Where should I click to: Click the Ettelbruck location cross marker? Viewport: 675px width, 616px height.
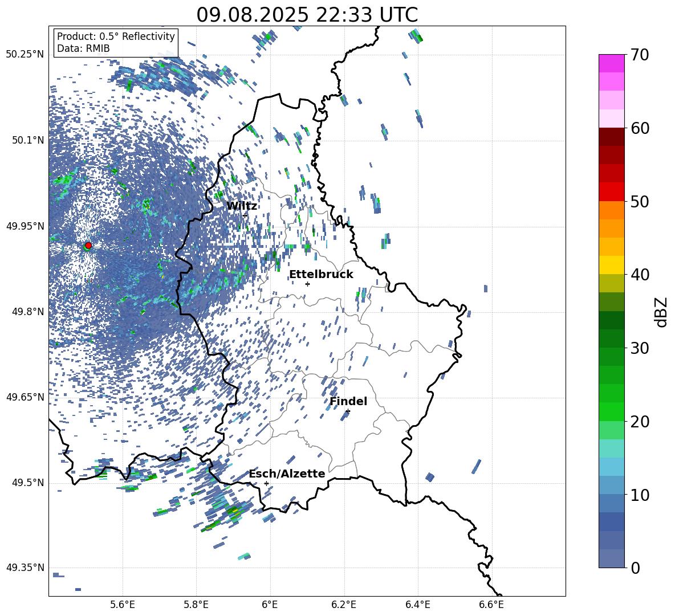pyautogui.click(x=307, y=284)
